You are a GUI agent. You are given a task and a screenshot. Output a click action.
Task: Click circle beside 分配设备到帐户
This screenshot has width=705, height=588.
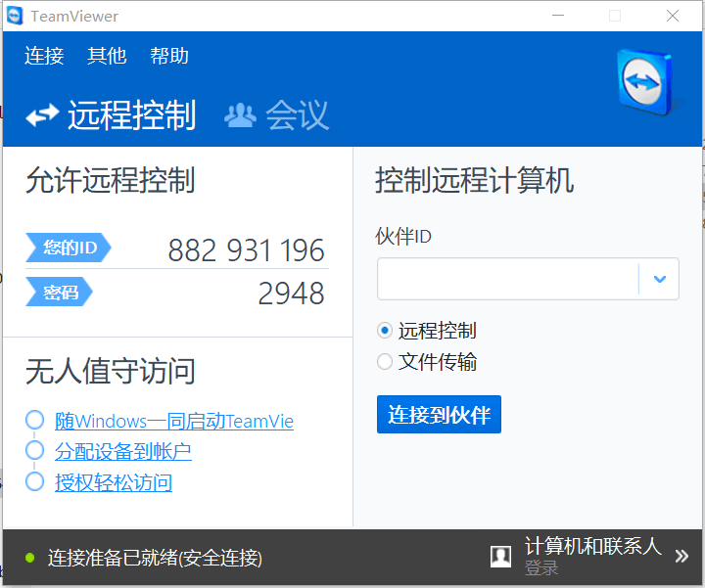(34, 451)
